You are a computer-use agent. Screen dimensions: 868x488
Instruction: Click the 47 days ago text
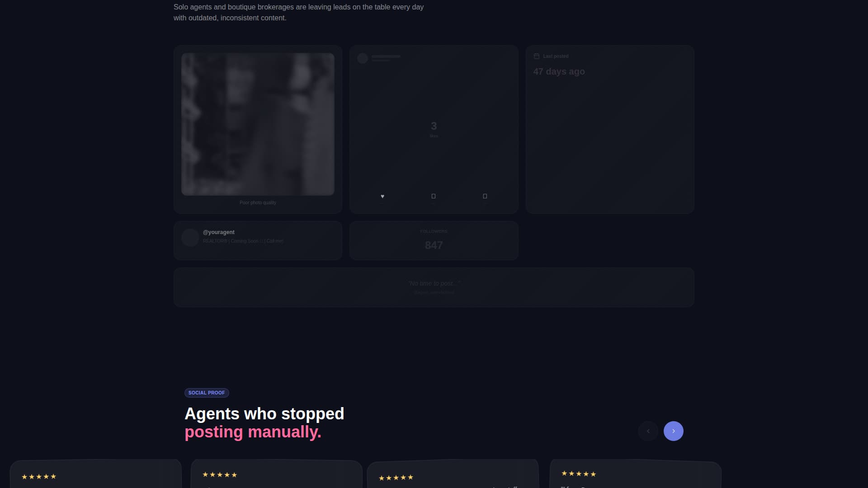click(x=559, y=71)
